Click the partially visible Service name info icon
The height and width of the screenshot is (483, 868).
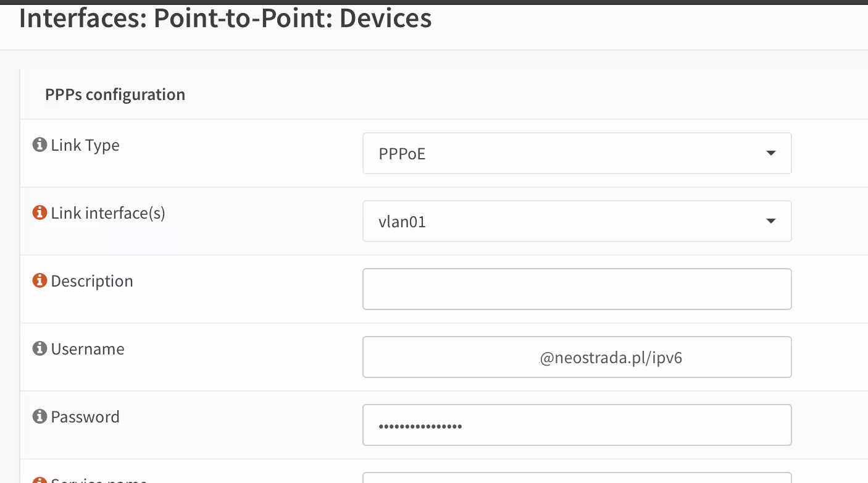pyautogui.click(x=40, y=480)
